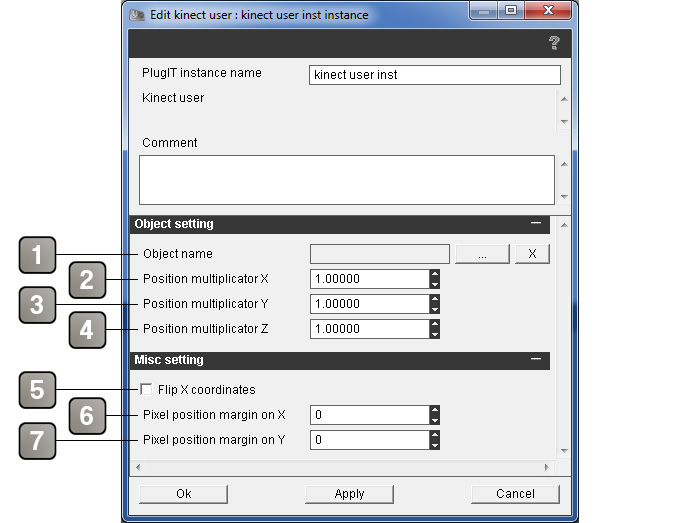Increase Pixel position margin on Y
The image size is (700, 523).
click(435, 435)
